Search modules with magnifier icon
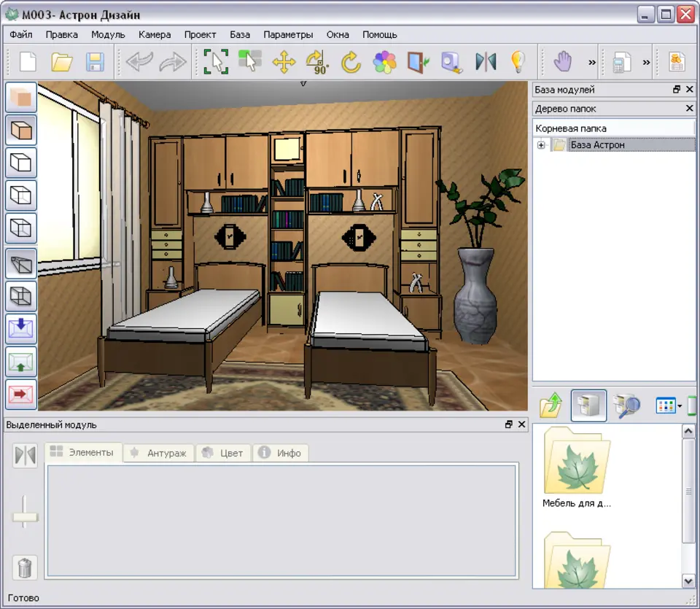 626,406
